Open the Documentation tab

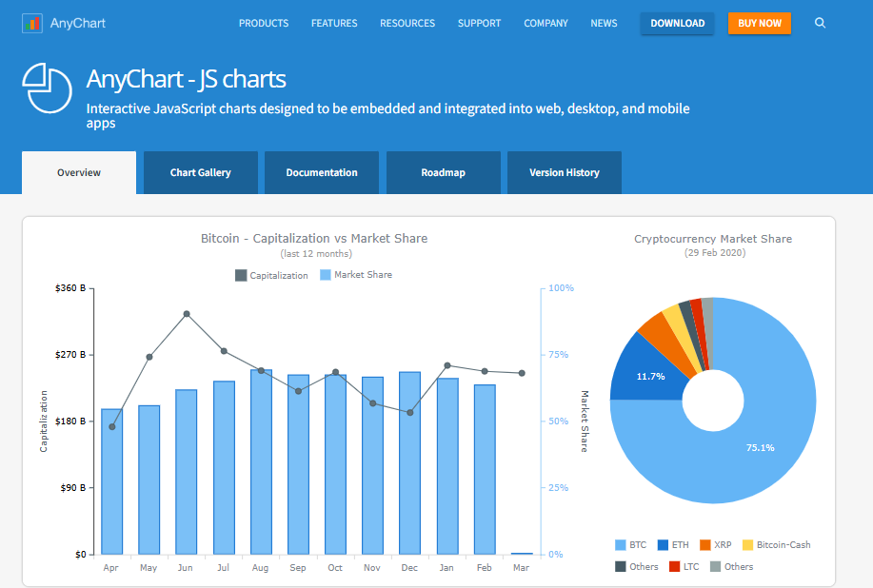click(x=322, y=172)
